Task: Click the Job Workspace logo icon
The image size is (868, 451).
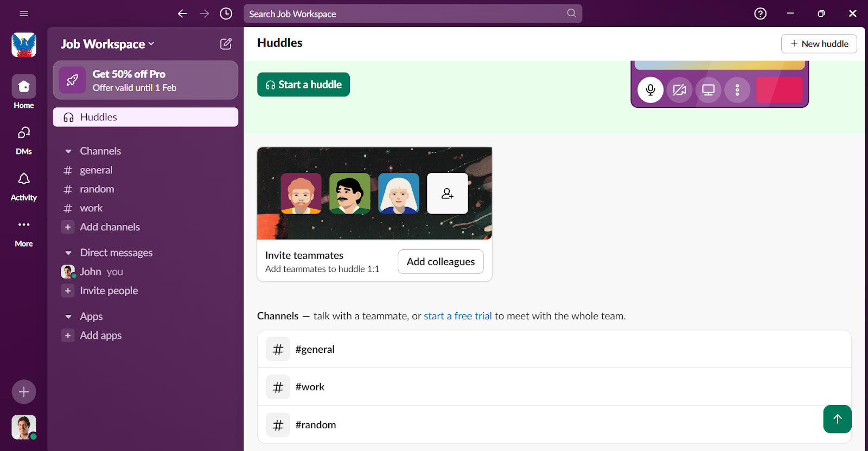Action: coord(24,45)
